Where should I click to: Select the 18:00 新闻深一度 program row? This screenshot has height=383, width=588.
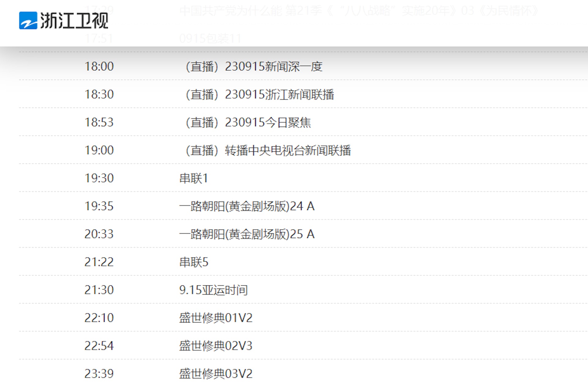[x=254, y=66]
